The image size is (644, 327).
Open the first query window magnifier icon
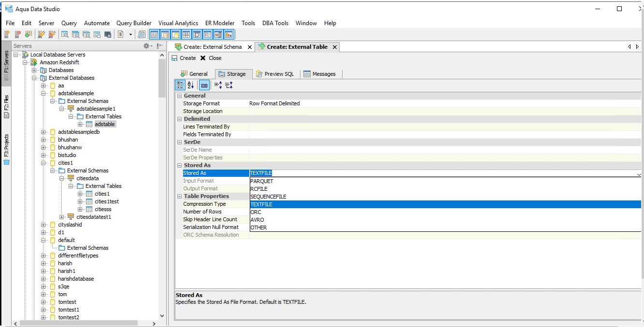[65, 34]
